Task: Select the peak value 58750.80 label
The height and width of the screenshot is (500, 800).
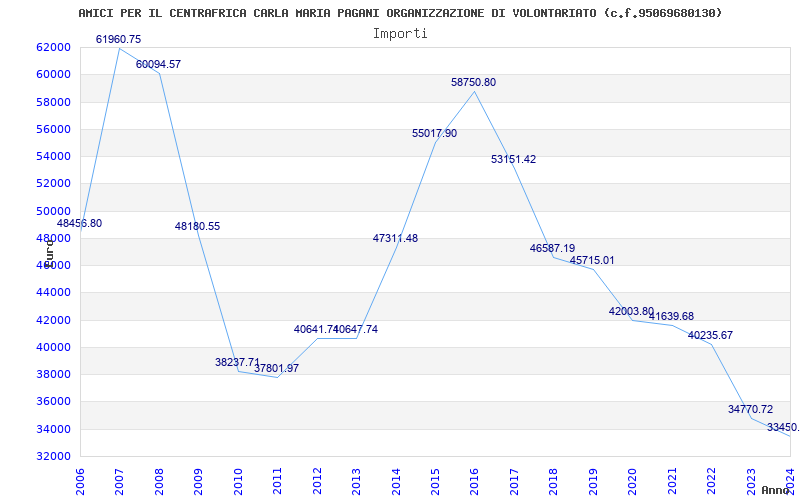Action: [473, 83]
